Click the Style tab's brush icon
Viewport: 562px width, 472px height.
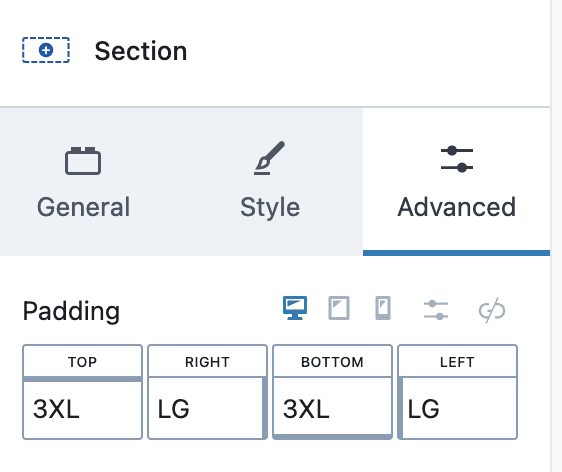(x=270, y=158)
